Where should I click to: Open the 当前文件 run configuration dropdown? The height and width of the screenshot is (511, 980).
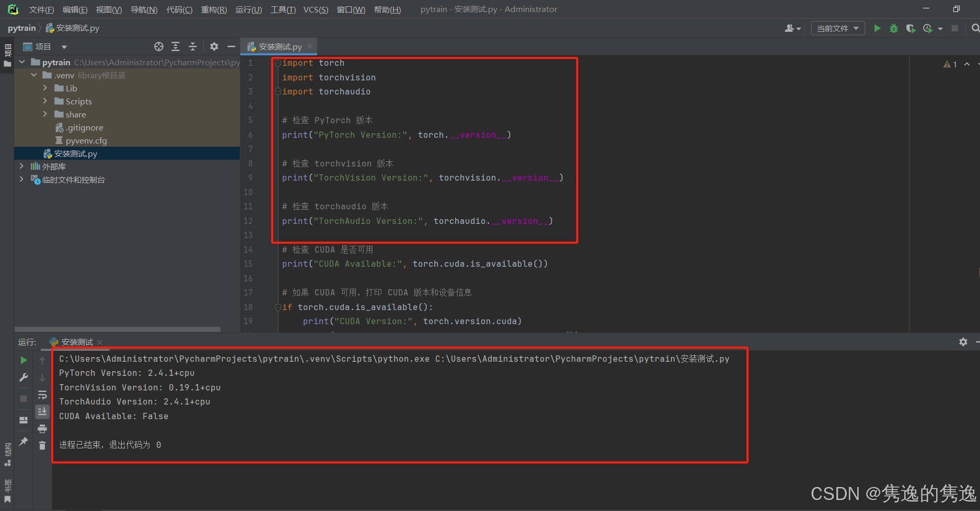point(837,28)
